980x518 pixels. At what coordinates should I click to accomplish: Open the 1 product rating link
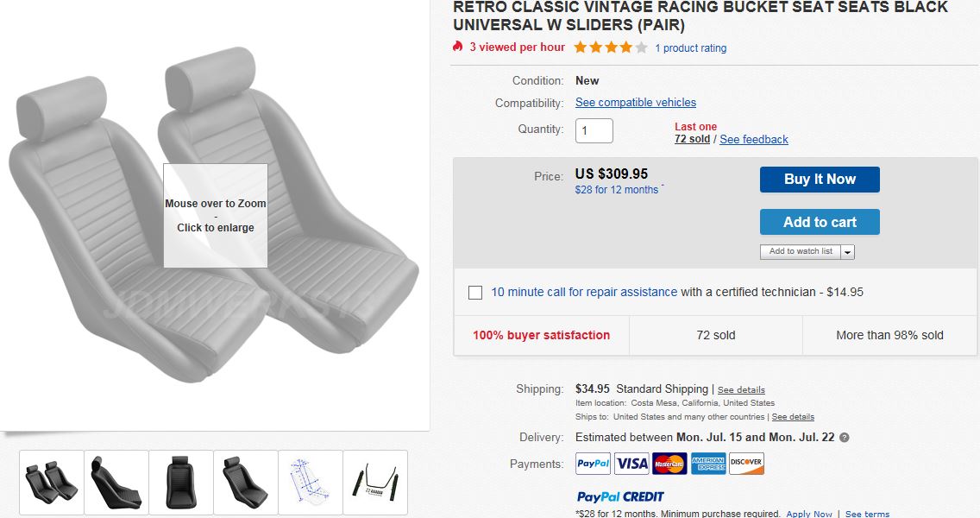691,48
